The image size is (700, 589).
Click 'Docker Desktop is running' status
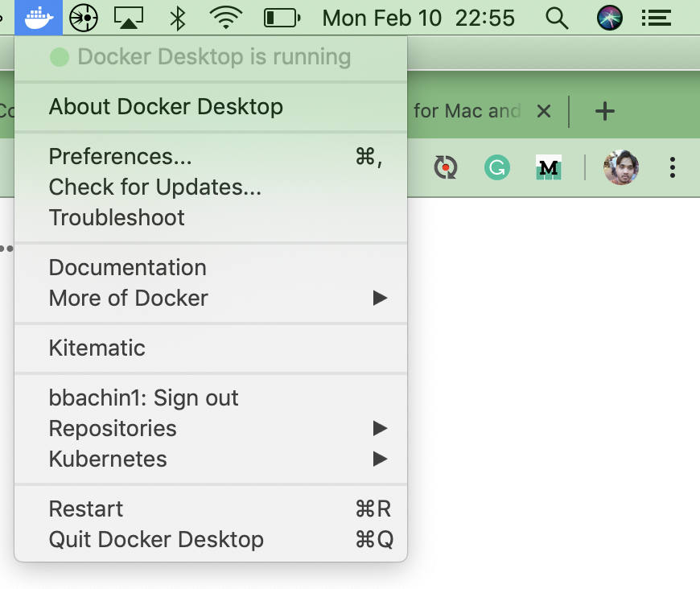click(x=211, y=57)
